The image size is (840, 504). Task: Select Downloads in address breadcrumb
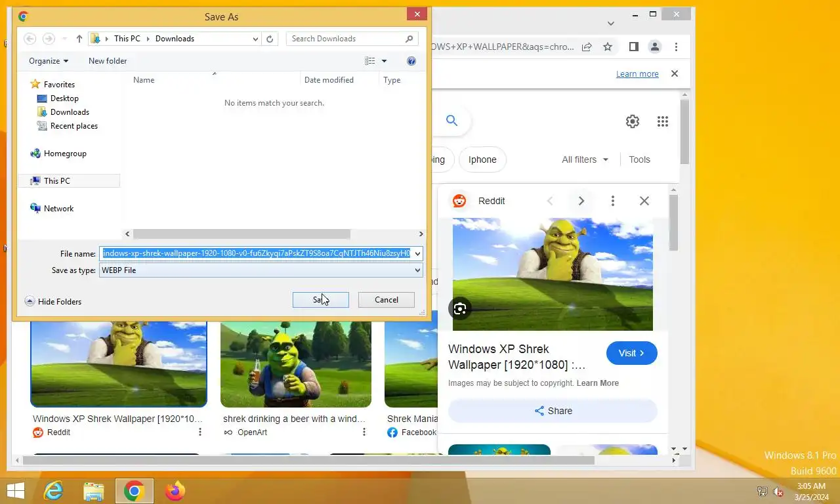(175, 39)
